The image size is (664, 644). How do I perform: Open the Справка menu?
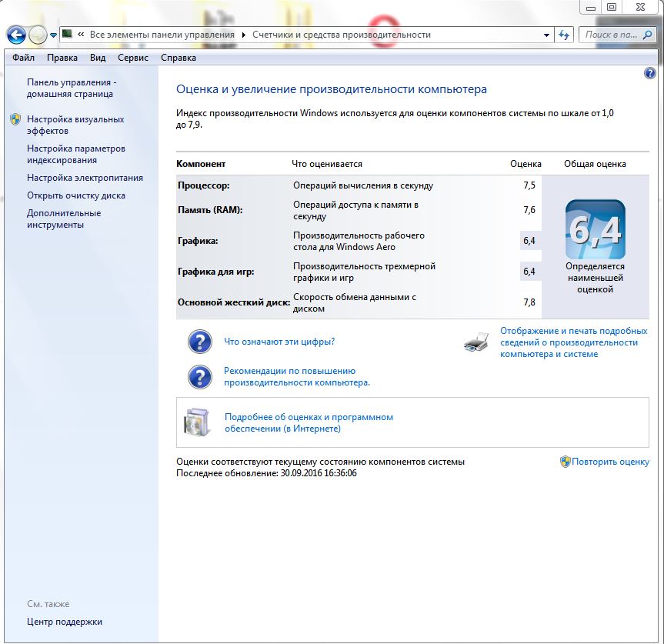pos(179,58)
